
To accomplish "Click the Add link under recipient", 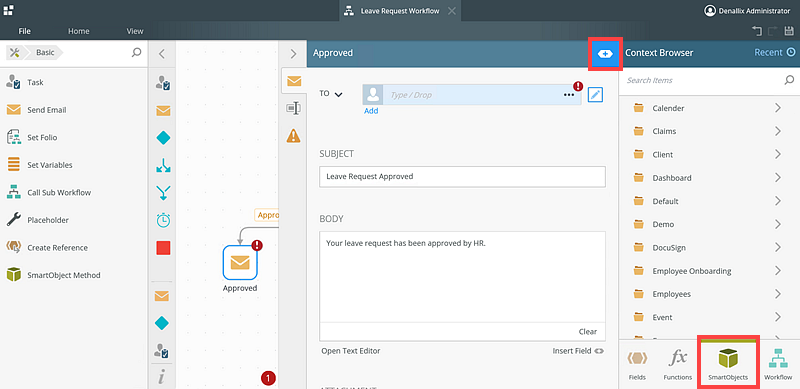I will pyautogui.click(x=371, y=111).
